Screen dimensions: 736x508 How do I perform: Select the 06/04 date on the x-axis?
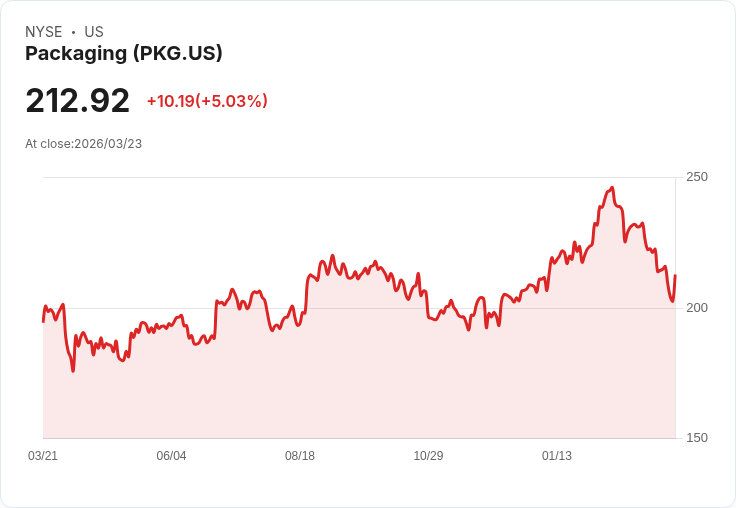pos(171,456)
